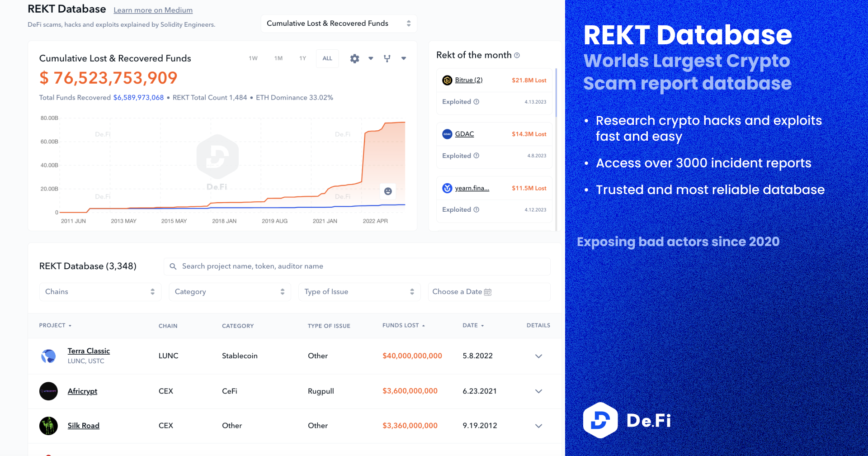Click the help icon next to Rekt of the month

point(517,55)
